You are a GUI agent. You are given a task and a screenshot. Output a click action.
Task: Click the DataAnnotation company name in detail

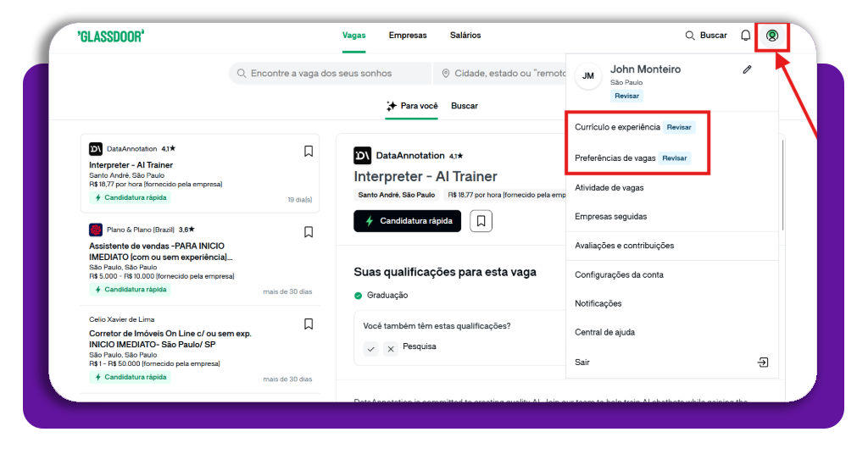(410, 156)
